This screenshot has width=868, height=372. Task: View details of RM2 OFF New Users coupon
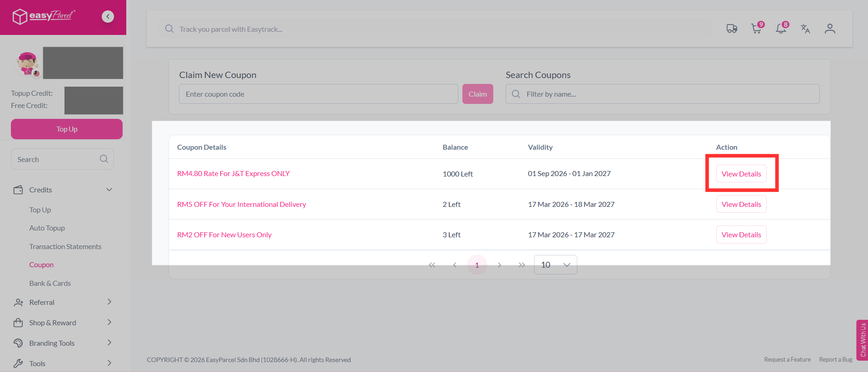pos(741,235)
